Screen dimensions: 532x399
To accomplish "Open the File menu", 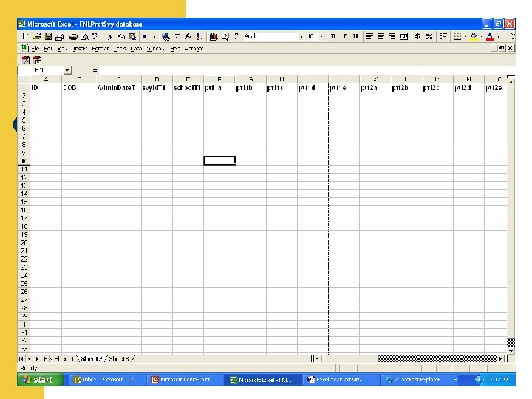I will pos(35,49).
